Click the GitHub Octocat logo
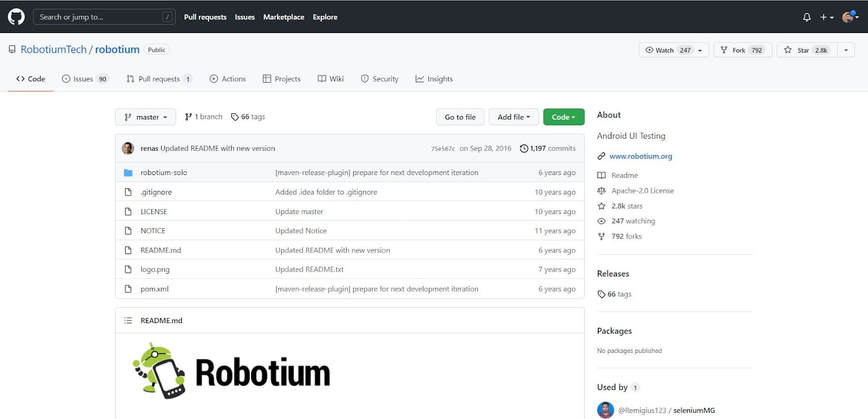Screen dimensions: 868x419 (x=16, y=17)
